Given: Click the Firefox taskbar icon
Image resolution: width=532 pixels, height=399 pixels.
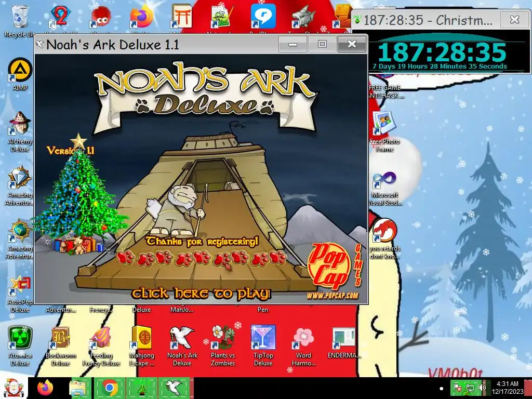Looking at the screenshot, I should point(46,388).
